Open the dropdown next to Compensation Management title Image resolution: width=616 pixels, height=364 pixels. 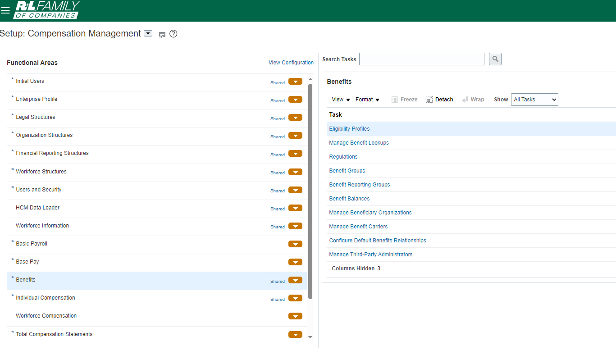(x=148, y=33)
